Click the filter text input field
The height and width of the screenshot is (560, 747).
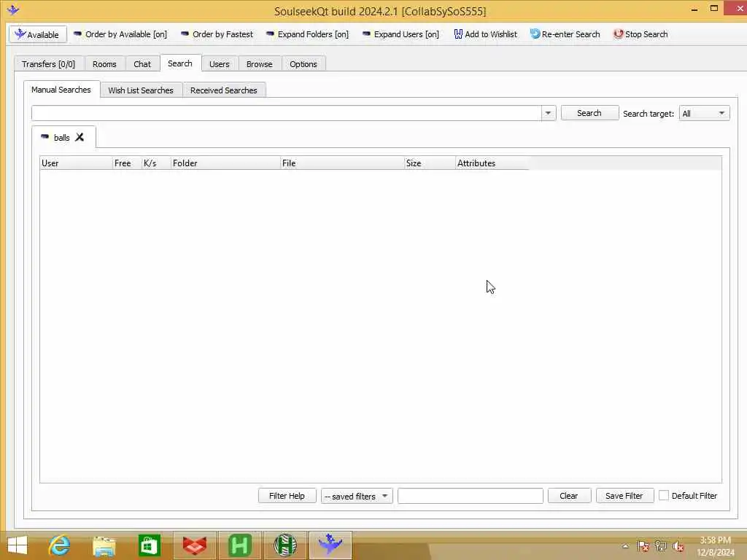[x=471, y=496]
